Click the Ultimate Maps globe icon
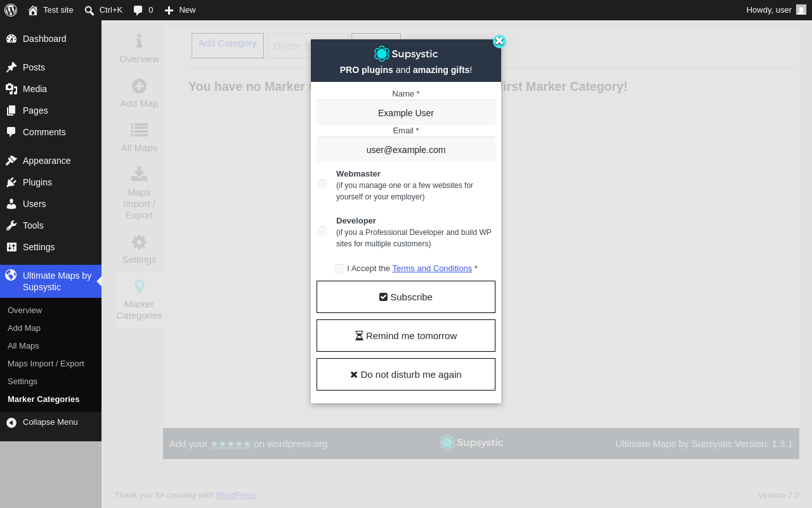Image resolution: width=812 pixels, height=508 pixels. click(x=11, y=275)
